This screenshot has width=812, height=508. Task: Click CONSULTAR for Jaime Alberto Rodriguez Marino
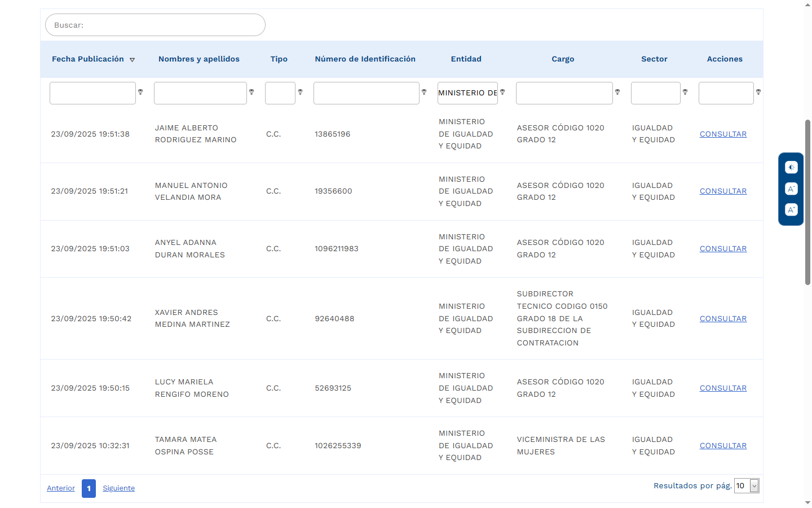pyautogui.click(x=723, y=134)
